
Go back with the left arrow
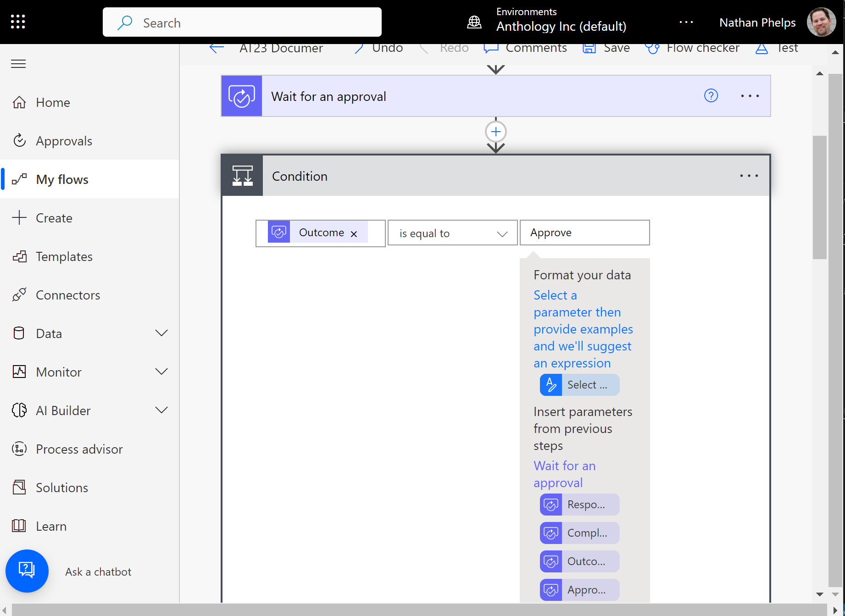click(217, 48)
